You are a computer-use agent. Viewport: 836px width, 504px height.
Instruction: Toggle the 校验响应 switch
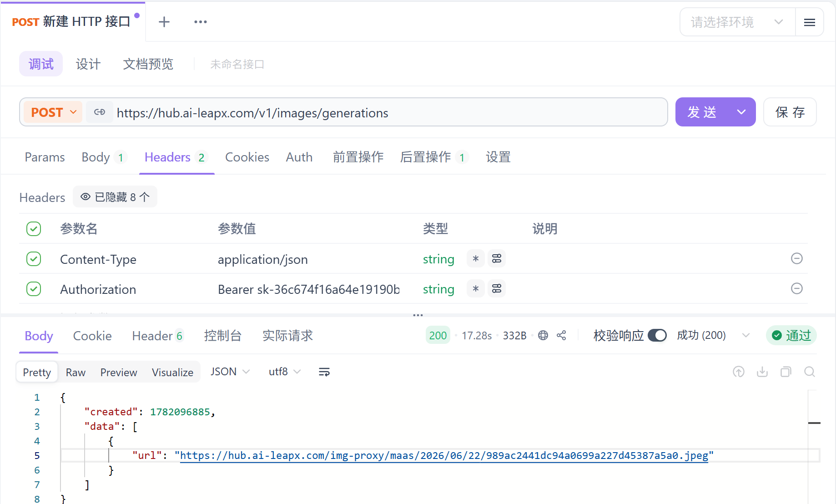coord(657,335)
